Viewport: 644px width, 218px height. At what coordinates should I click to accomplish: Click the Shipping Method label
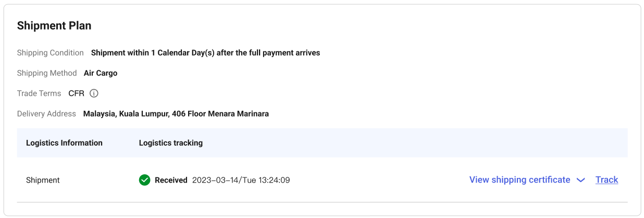click(47, 73)
